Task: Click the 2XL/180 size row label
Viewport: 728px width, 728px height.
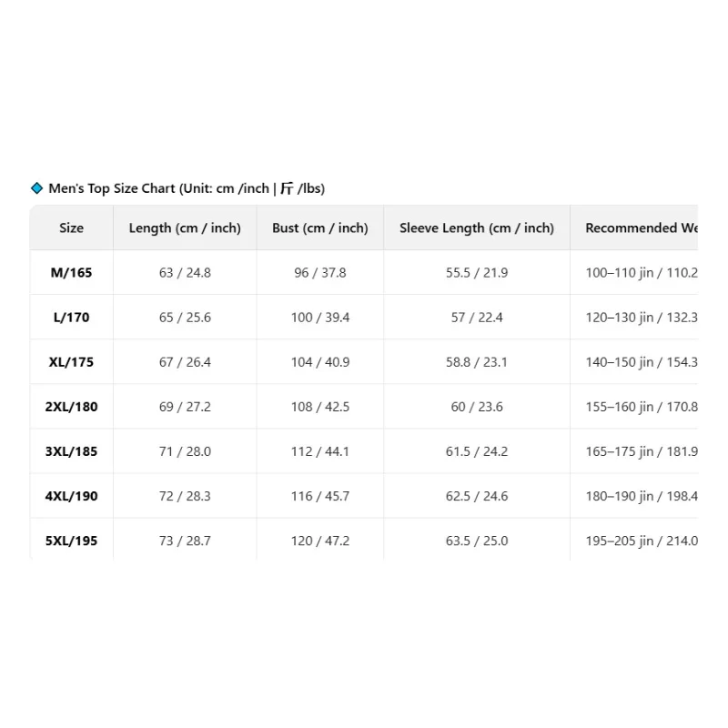Action: pos(72,407)
